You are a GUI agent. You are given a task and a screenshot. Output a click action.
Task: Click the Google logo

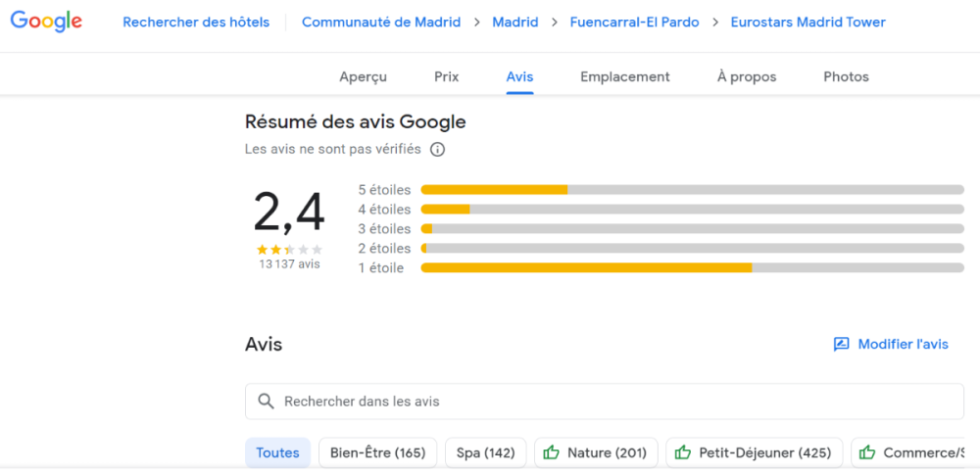point(46,22)
